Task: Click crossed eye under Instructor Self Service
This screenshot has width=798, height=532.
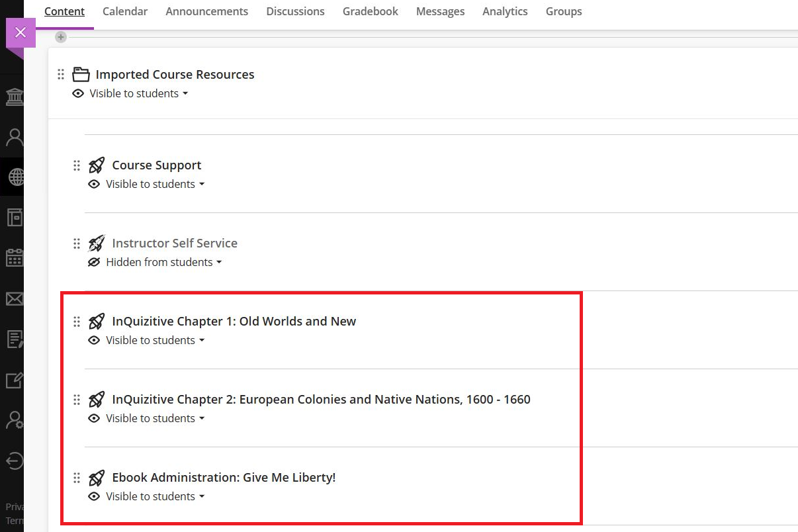Action: (94, 262)
